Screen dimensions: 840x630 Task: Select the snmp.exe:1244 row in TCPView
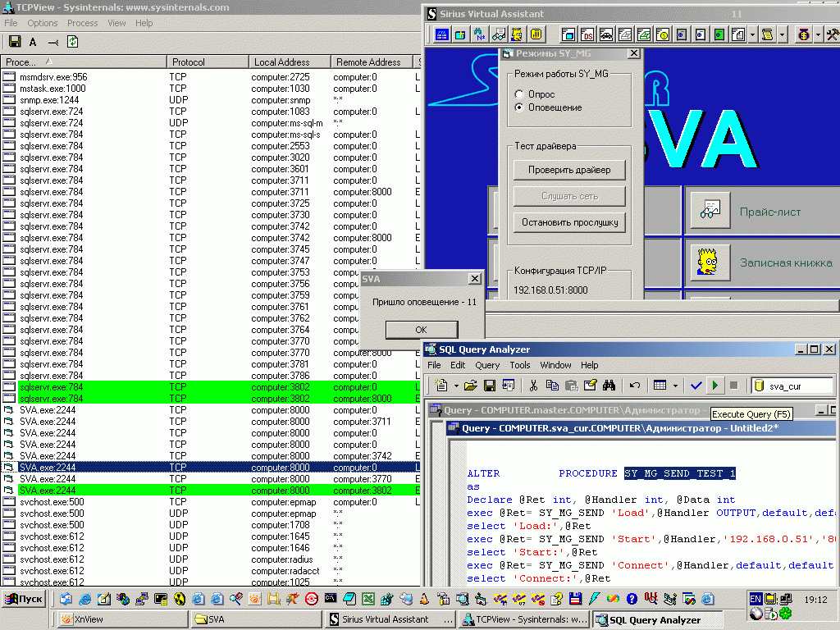pyautogui.click(x=211, y=100)
